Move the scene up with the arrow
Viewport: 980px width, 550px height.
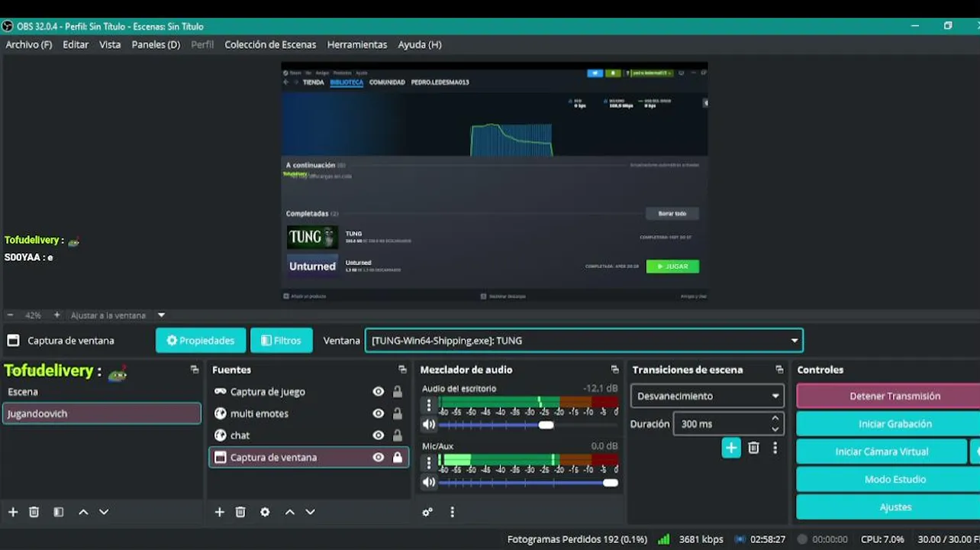83,512
